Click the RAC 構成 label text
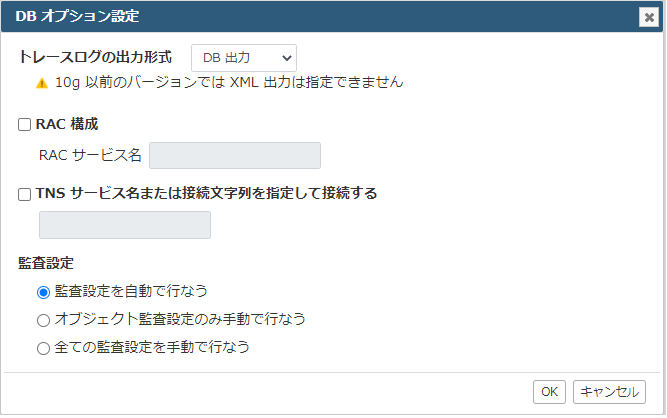Viewport: 667px width, 418px height. [67, 124]
